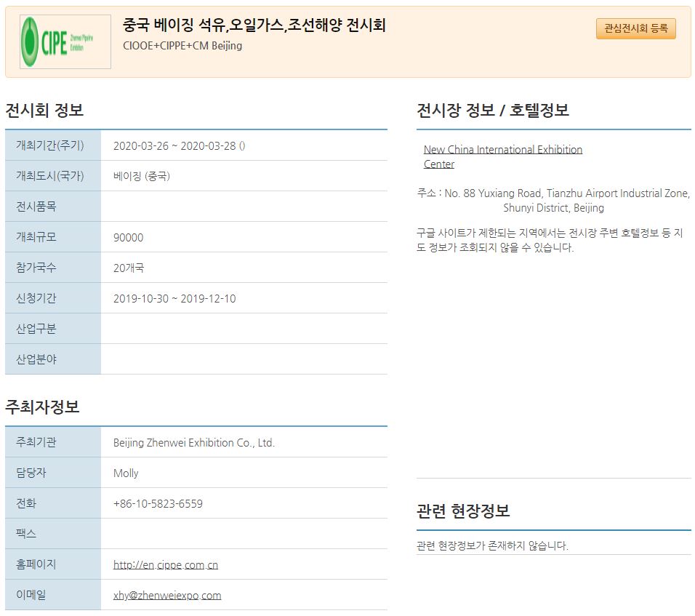Click the 관련 현장정보 section heading

tap(463, 511)
